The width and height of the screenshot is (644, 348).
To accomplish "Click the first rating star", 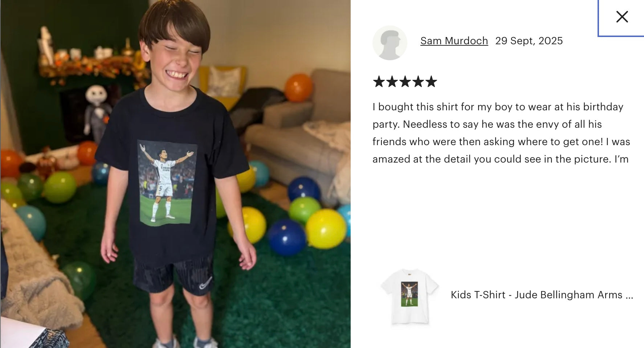I will [x=379, y=82].
